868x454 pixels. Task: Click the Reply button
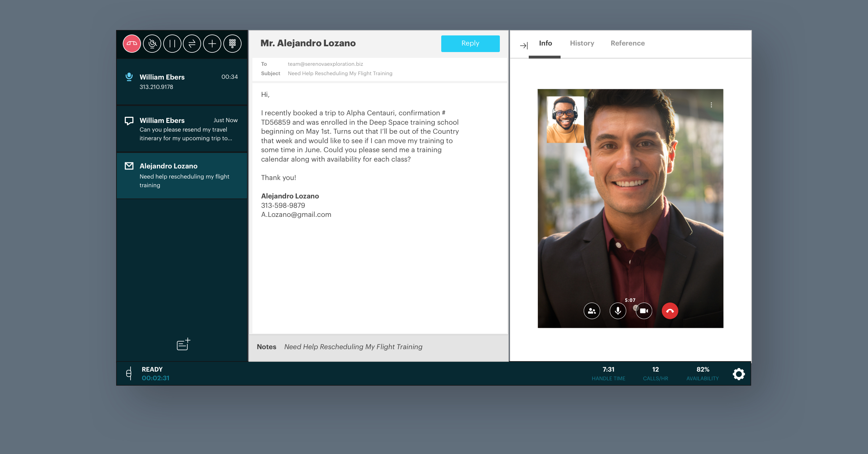[470, 43]
